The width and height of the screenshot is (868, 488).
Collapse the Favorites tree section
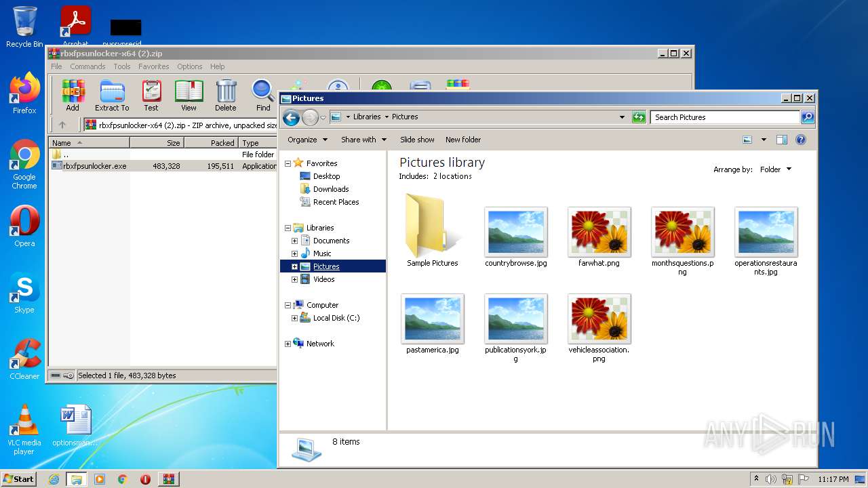click(288, 163)
